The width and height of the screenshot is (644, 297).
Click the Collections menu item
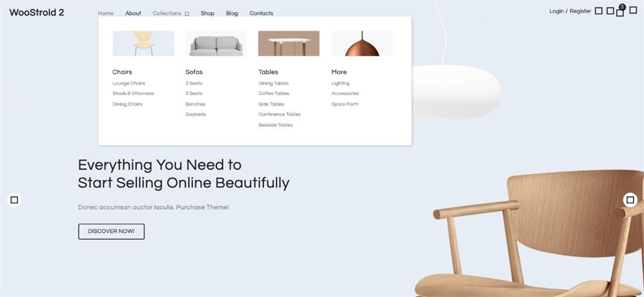167,13
